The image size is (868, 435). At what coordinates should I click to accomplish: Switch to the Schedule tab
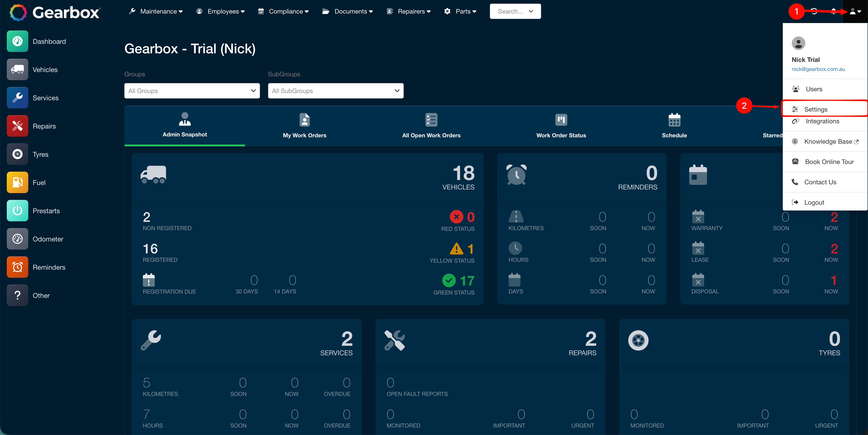[674, 126]
